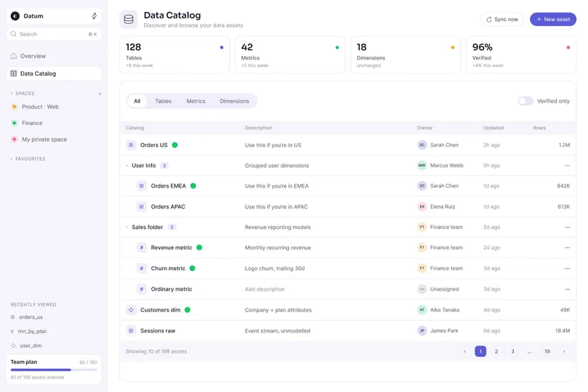Click Customers dim verified green badge
The height and width of the screenshot is (392, 588).
[188, 310]
